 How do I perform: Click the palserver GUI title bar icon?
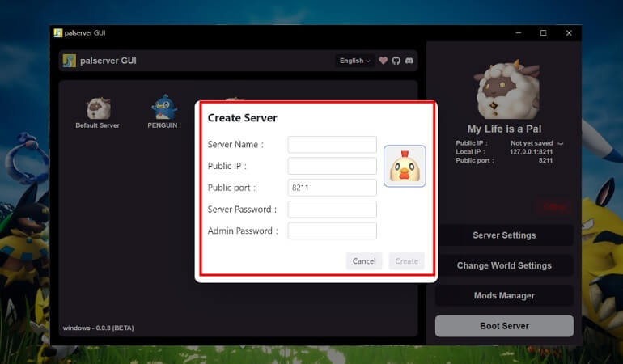click(x=58, y=33)
